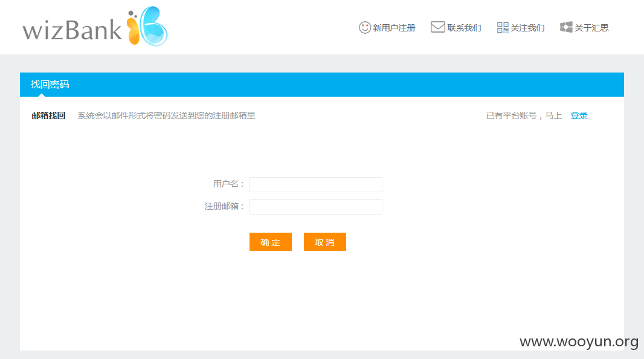Screen dimensions: 644x359
Task: Open 关注我们 follow us link
Action: click(x=528, y=28)
